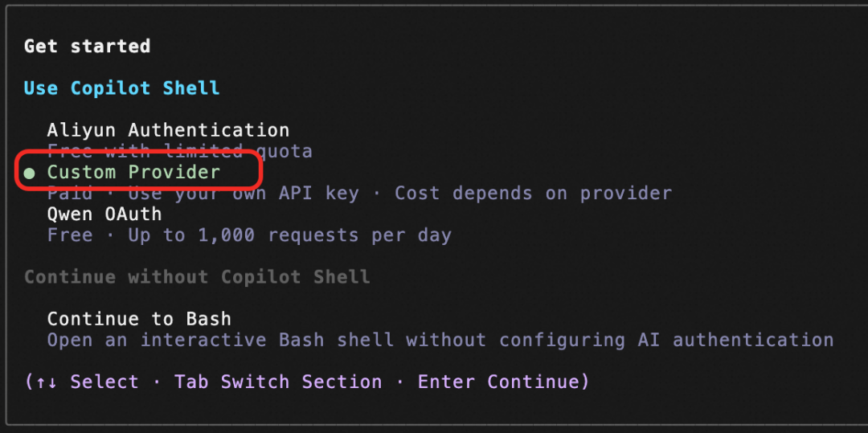Click the word "Paid" under Custom Provider
This screenshot has width=868, height=433.
[x=70, y=194]
